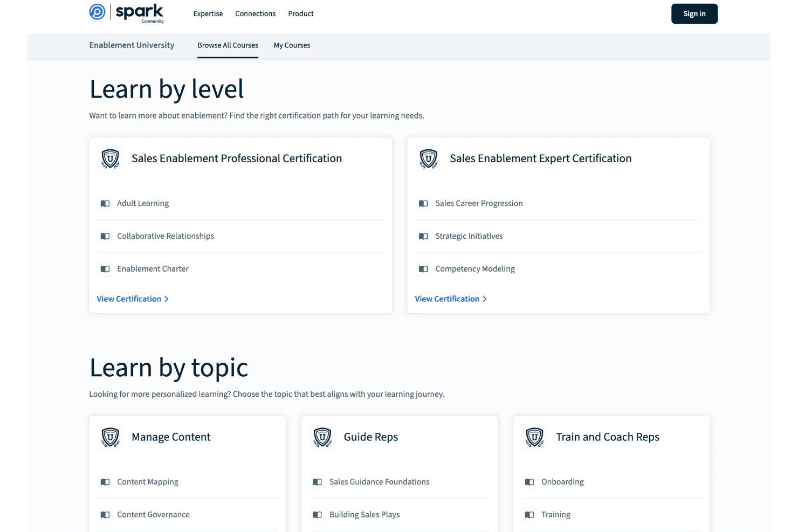
Task: Click book icon next to Onboarding
Action: click(529, 482)
